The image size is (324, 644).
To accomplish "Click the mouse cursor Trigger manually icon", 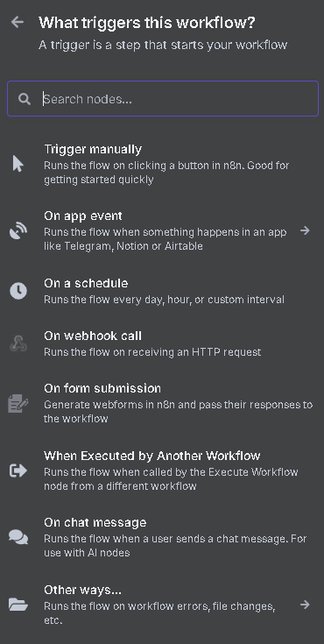I will (18, 164).
